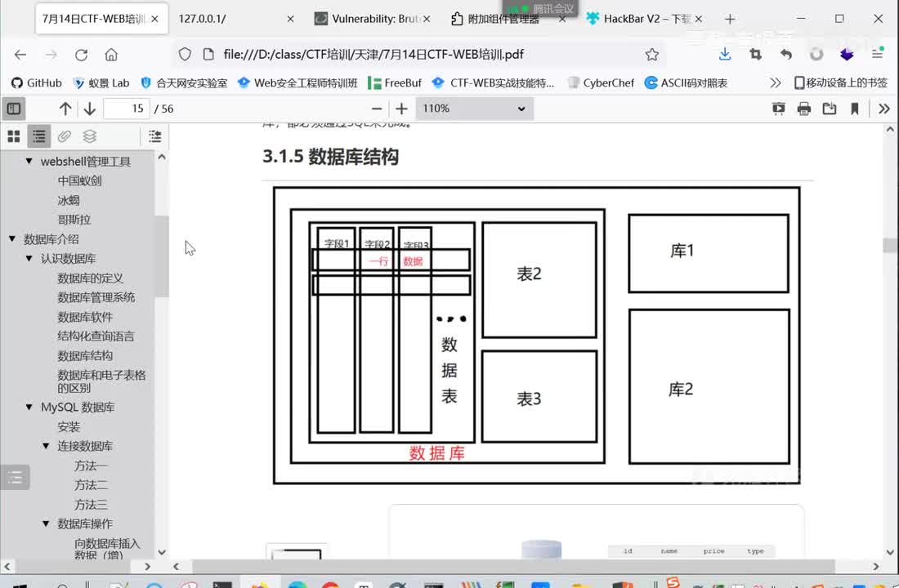Screen dimensions: 899x588
Task: Go to browser home page
Action: pos(111,55)
